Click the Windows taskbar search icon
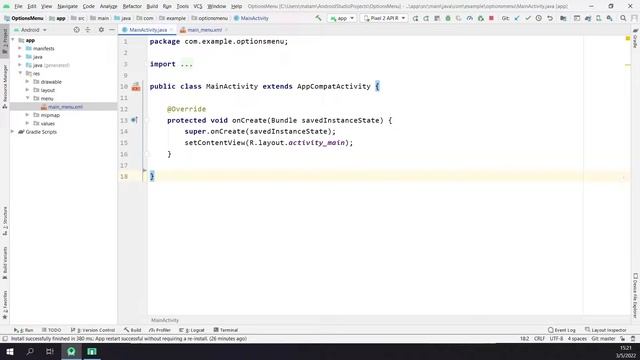Screen dimensions: 640x360 30,351
